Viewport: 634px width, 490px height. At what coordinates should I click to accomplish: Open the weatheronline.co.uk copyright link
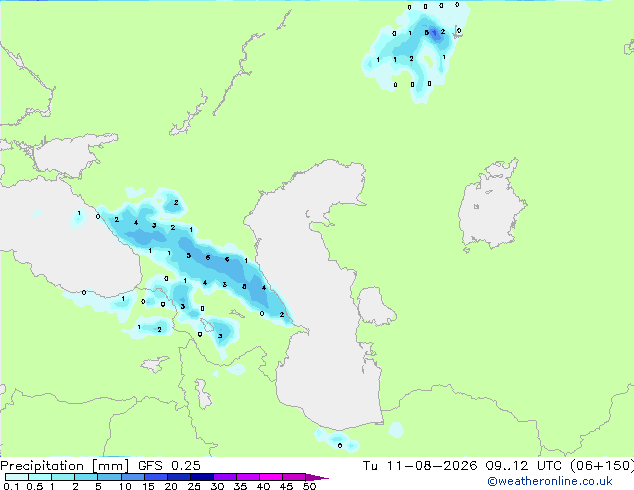(x=550, y=481)
